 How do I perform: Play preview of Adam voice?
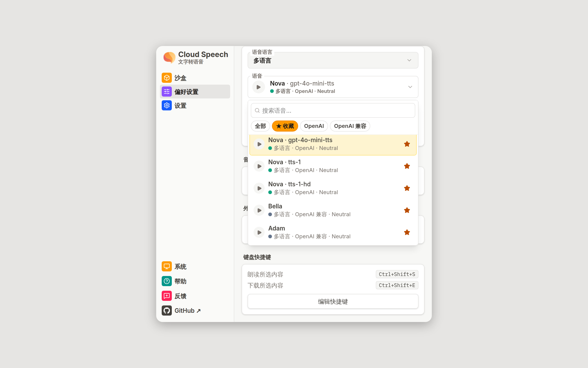(259, 233)
